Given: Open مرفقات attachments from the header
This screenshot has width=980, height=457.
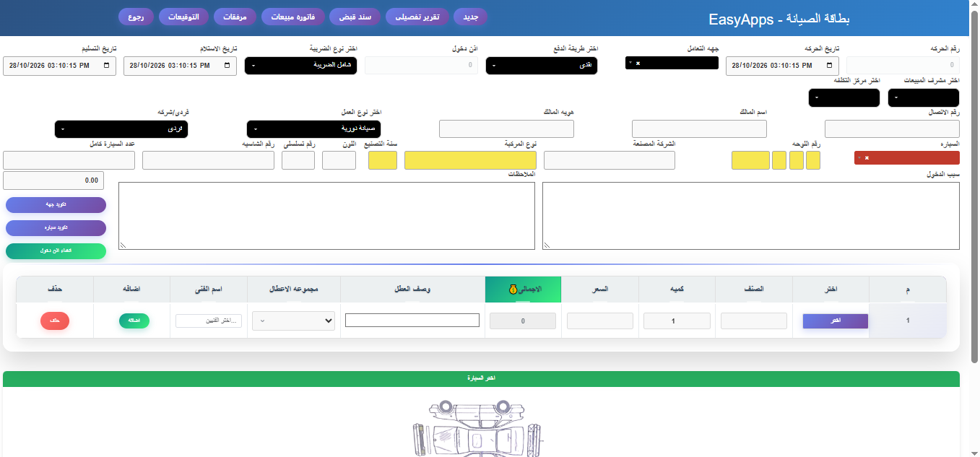Looking at the screenshot, I should pos(235,17).
